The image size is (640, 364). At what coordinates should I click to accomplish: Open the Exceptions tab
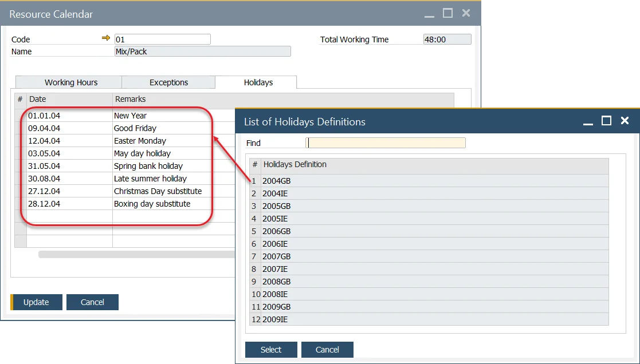(168, 82)
